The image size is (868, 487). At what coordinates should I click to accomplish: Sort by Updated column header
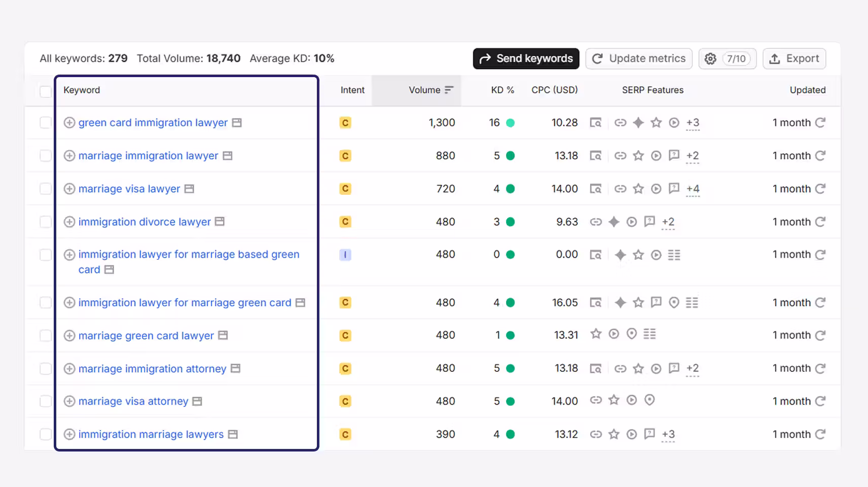point(808,90)
